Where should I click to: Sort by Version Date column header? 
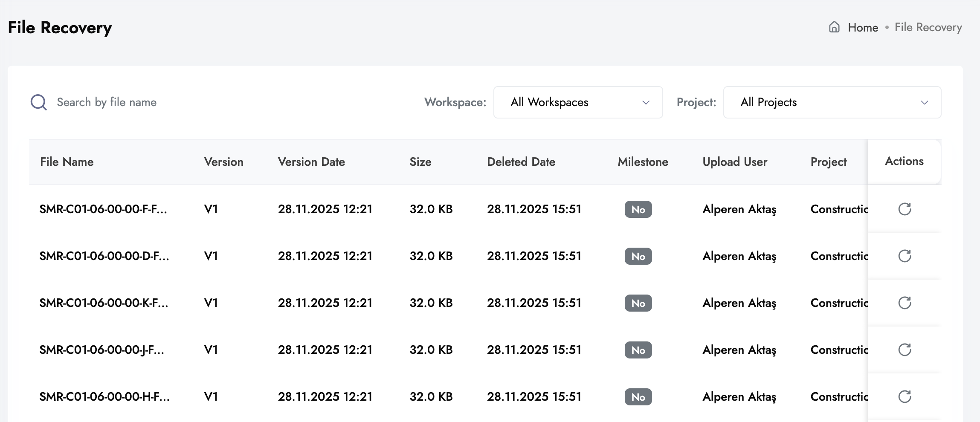click(311, 162)
